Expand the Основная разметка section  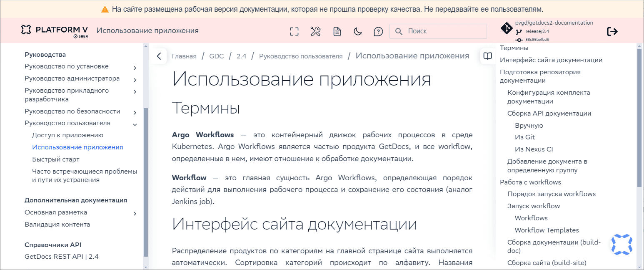pyautogui.click(x=135, y=213)
